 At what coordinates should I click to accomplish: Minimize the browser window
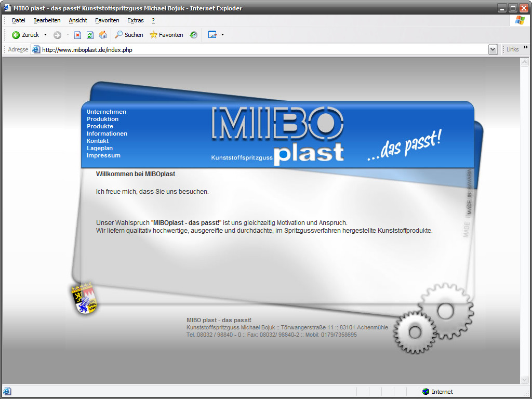pos(502,8)
